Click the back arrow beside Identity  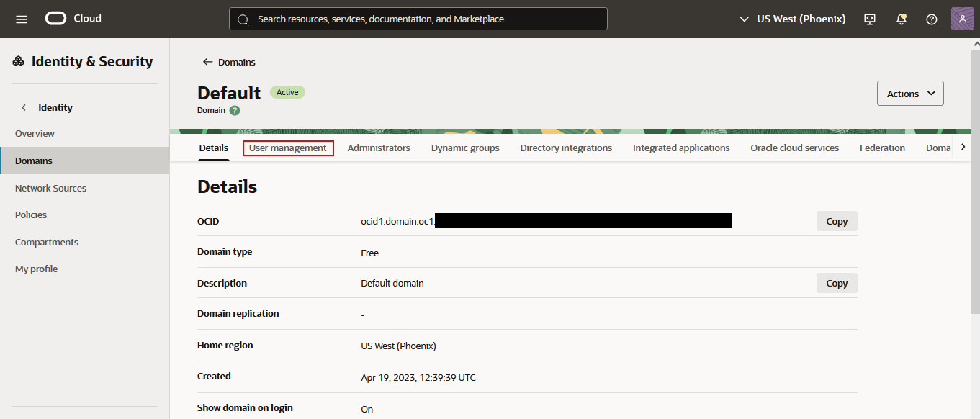tap(24, 107)
